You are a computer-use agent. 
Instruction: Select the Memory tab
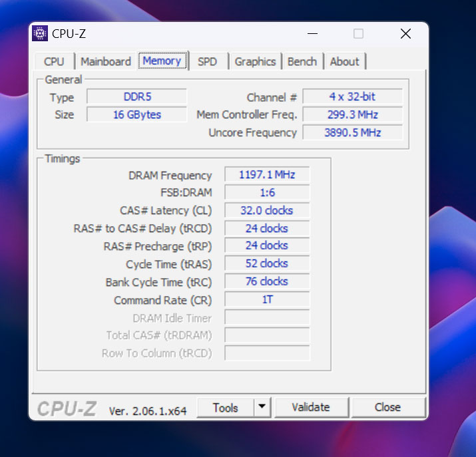[162, 61]
